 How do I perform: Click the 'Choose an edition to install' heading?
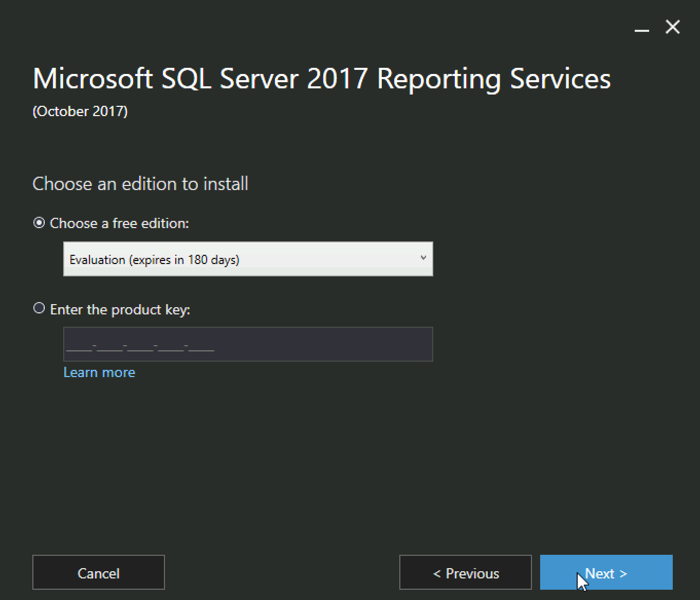[x=140, y=184]
